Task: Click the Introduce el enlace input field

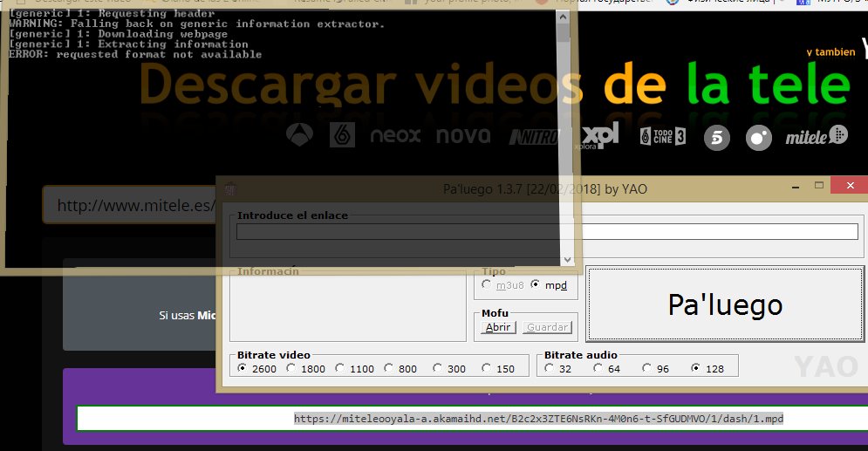Action: [547, 232]
